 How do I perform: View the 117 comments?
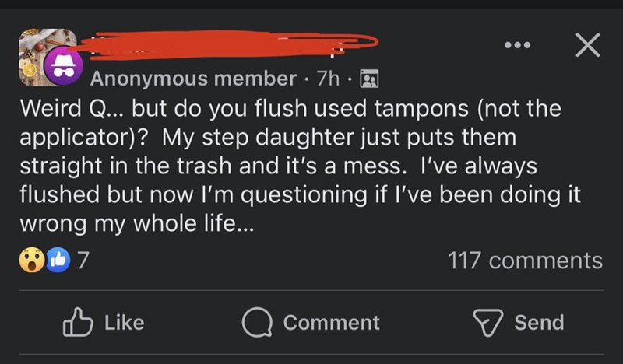click(525, 261)
